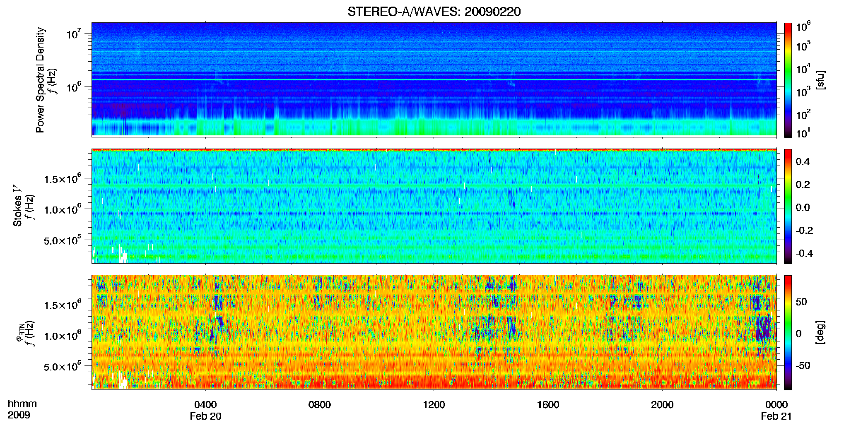The width and height of the screenshot is (868, 447).
Task: Click the 1.0×10^6 tick of φRTN panel
Action: (x=63, y=336)
